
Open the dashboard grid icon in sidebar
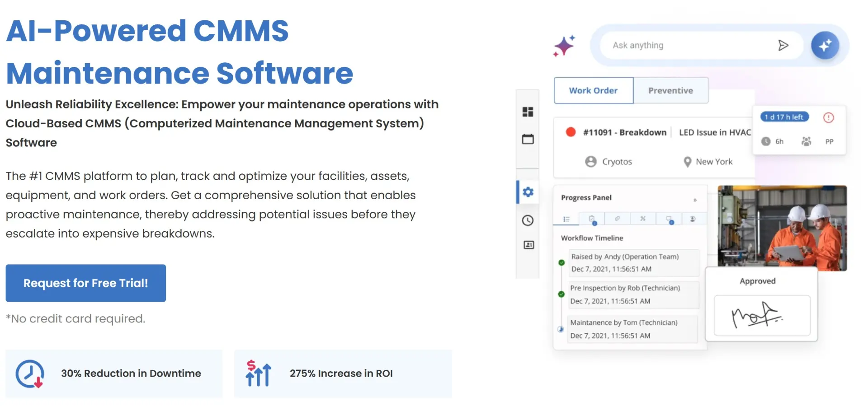pos(528,112)
